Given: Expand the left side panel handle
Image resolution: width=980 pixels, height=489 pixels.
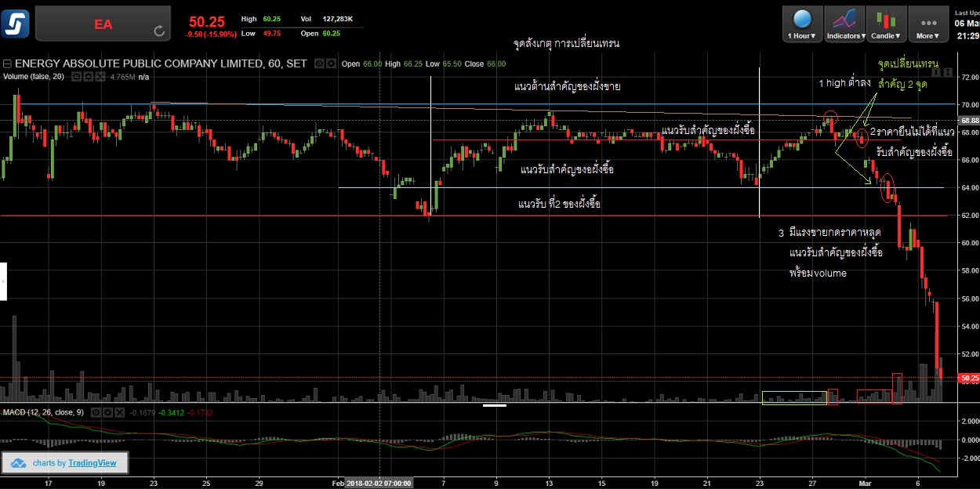Looking at the screenshot, I should coord(3,281).
